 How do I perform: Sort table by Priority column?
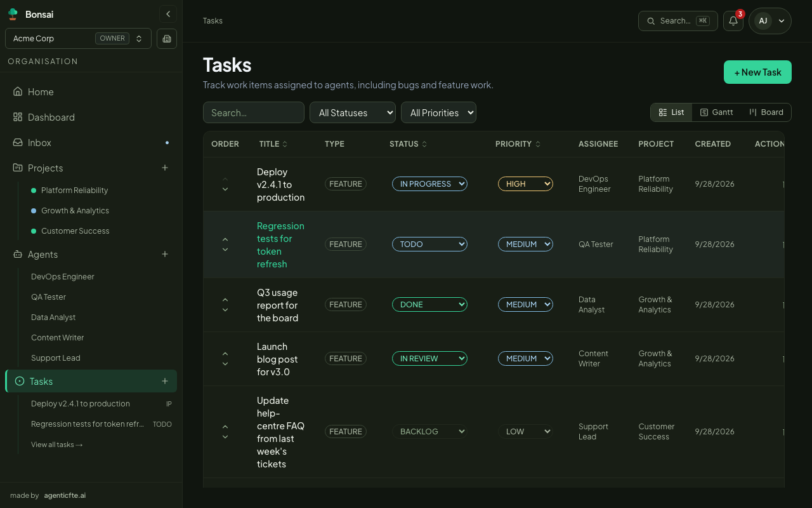click(x=518, y=144)
